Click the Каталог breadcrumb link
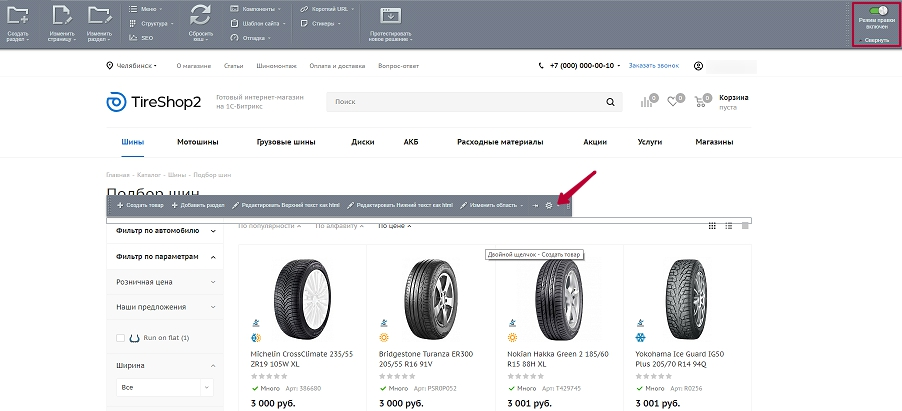Screen dimensions: 902x411 click(148, 175)
